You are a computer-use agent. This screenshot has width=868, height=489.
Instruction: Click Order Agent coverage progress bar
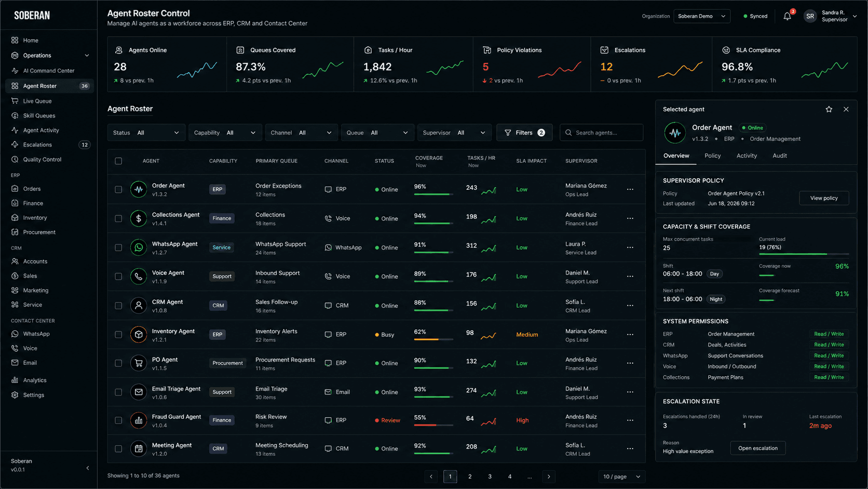coord(433,194)
